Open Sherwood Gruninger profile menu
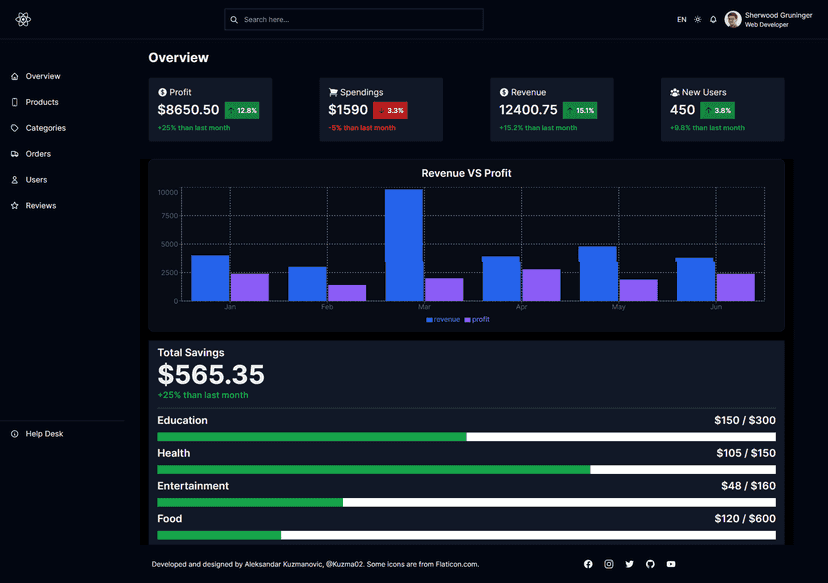The image size is (828, 583). coord(768,20)
